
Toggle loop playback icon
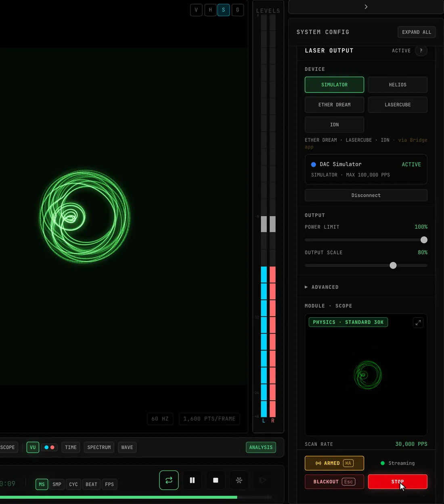pyautogui.click(x=169, y=480)
